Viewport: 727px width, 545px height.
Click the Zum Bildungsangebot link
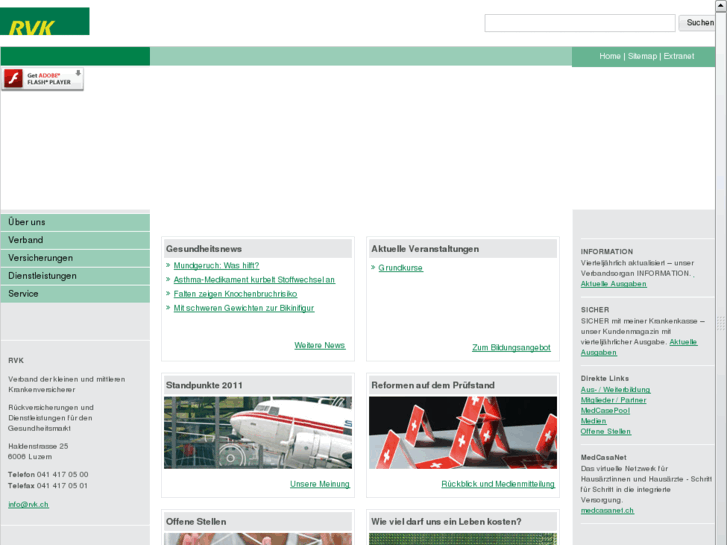coord(511,348)
